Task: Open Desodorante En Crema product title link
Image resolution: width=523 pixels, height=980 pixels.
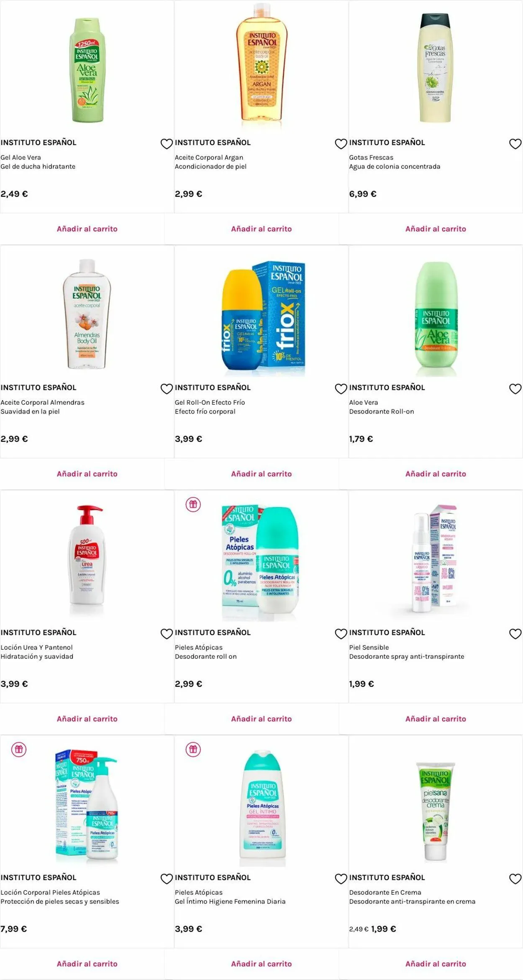Action: pyautogui.click(x=385, y=892)
